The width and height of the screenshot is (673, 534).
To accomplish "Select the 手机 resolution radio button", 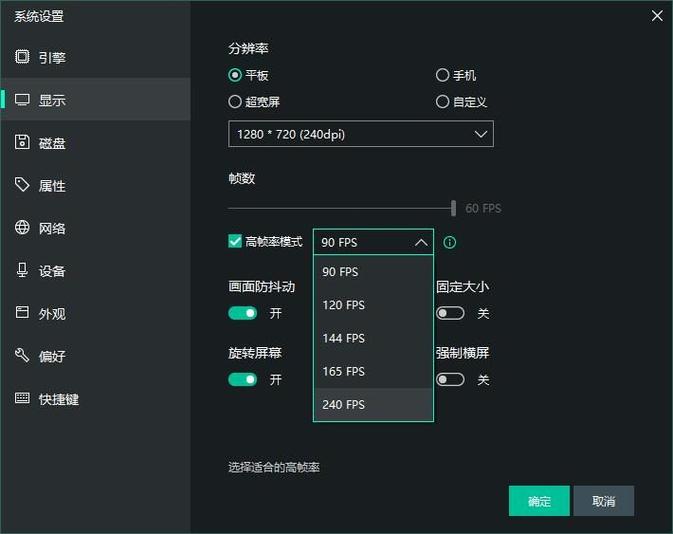I will pyautogui.click(x=443, y=75).
